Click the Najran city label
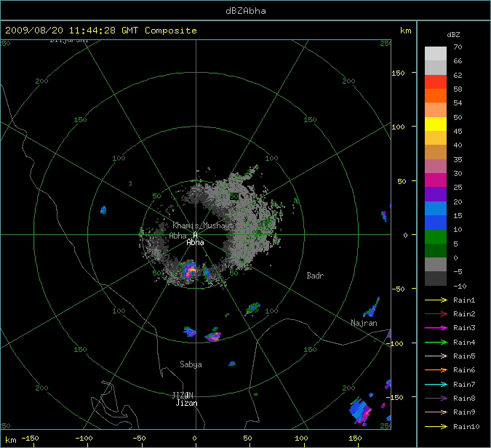 364,323
